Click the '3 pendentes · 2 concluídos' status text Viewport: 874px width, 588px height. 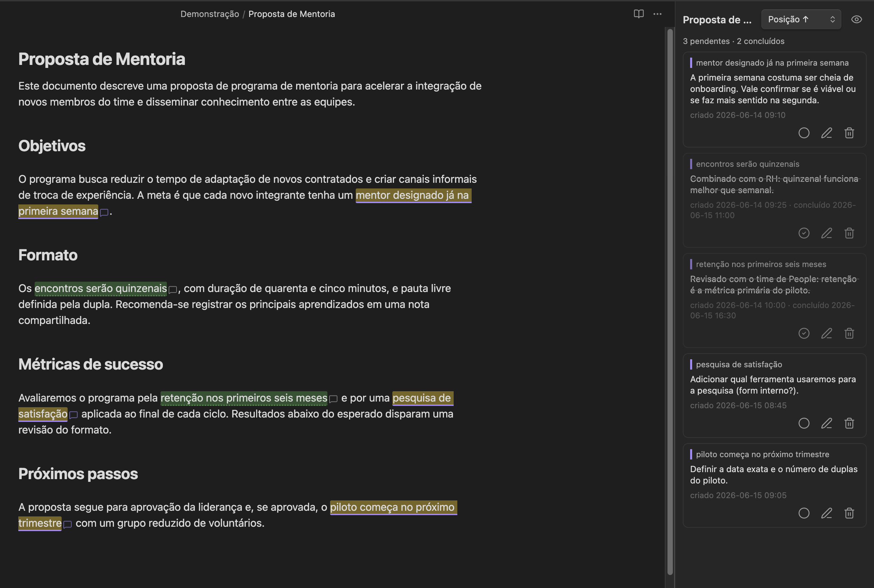click(x=733, y=41)
